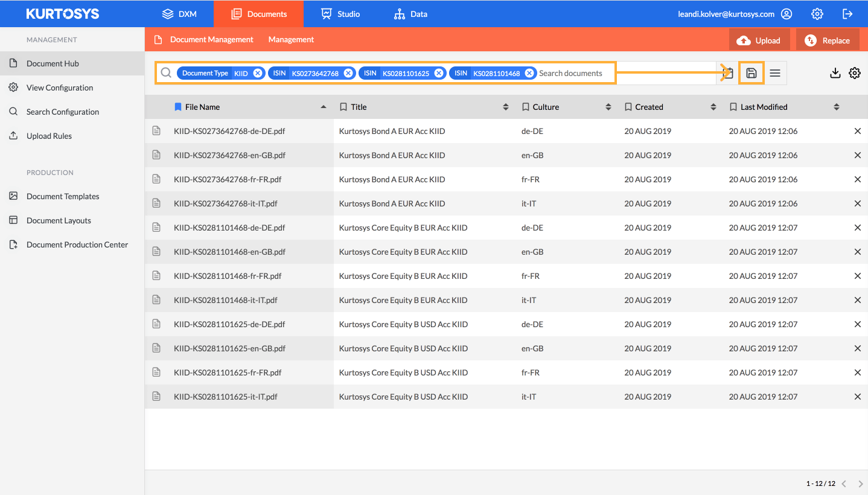Sort by Title column arrows
This screenshot has height=495, width=868.
[506, 107]
